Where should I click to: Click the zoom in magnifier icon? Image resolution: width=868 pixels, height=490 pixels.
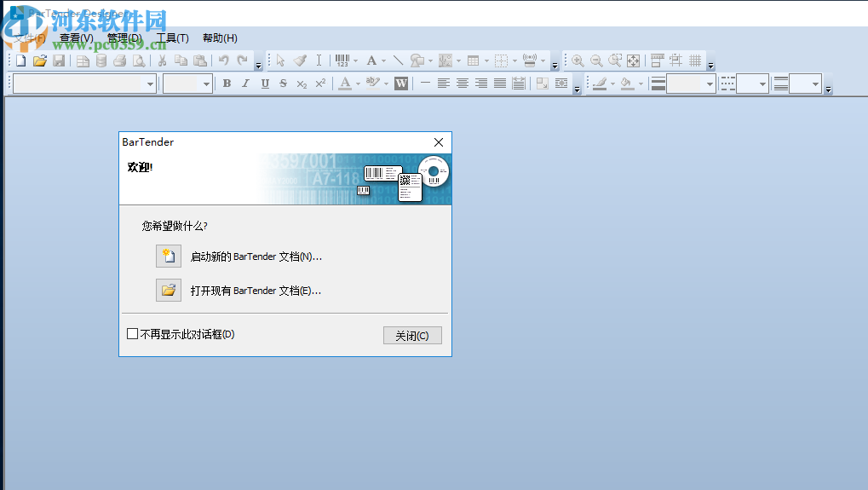(x=578, y=61)
